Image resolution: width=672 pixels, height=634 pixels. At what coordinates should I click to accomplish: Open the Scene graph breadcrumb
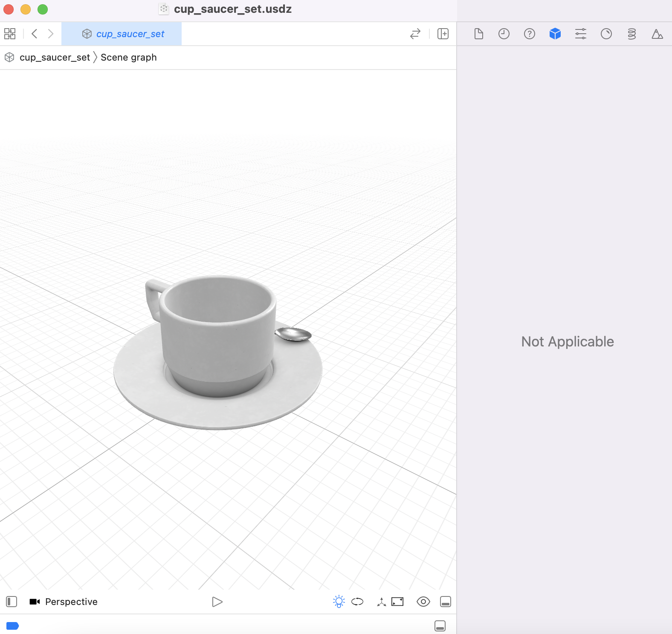[129, 57]
